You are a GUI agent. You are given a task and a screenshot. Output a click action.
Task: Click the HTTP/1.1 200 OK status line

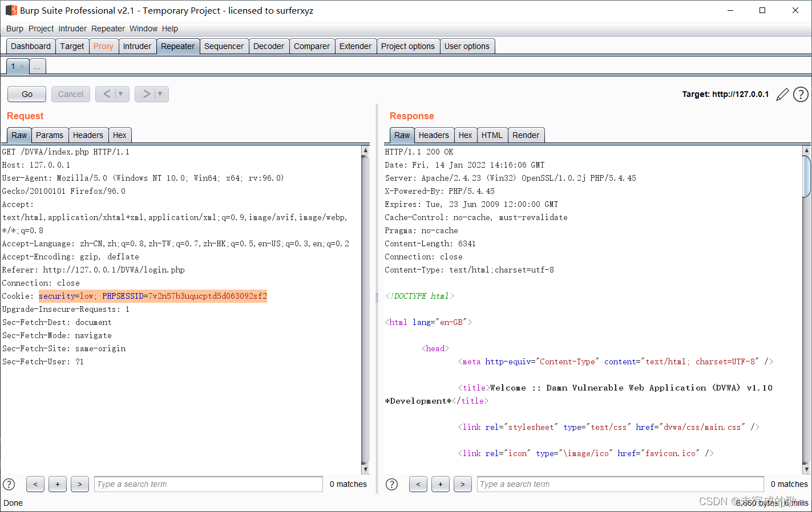[419, 152]
